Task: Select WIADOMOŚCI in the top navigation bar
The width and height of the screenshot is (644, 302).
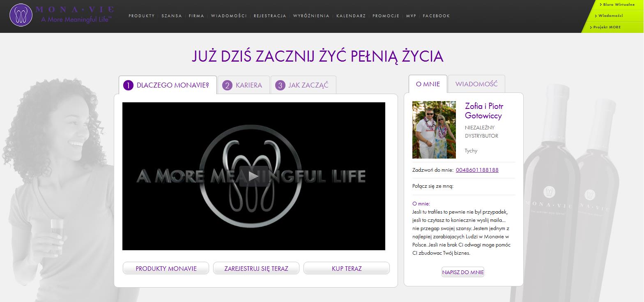Action: tap(229, 16)
